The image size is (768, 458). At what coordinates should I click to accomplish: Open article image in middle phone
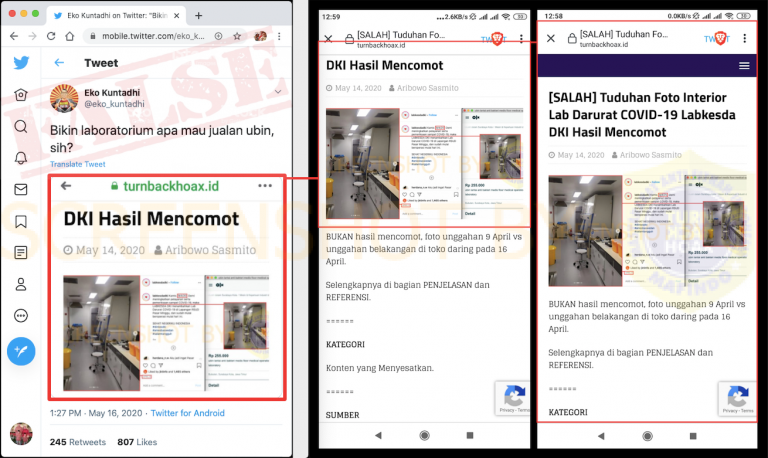pos(425,163)
